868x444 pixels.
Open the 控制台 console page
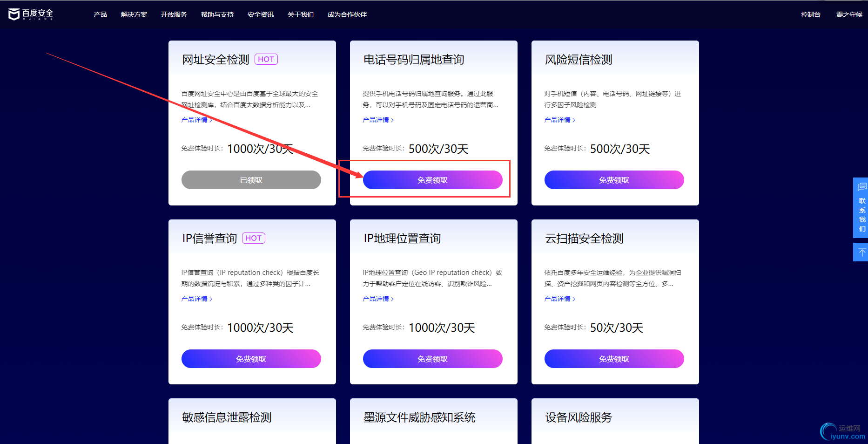click(x=810, y=14)
